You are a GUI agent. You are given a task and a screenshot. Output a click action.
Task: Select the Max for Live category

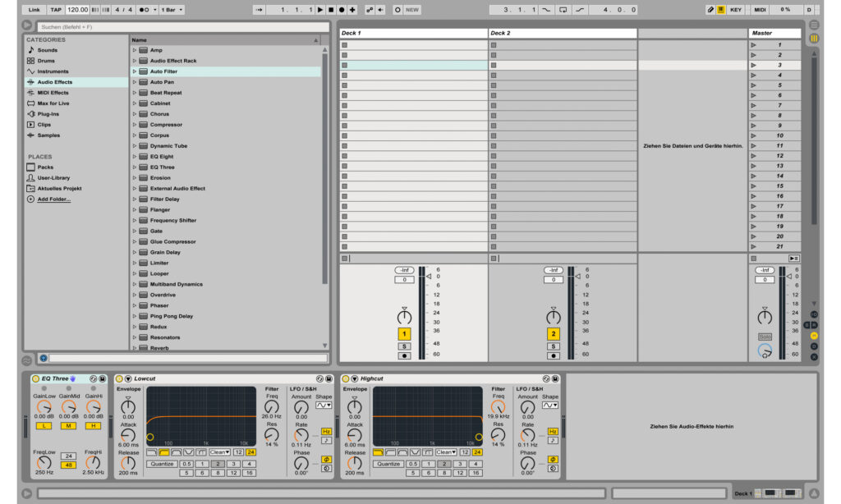click(53, 103)
